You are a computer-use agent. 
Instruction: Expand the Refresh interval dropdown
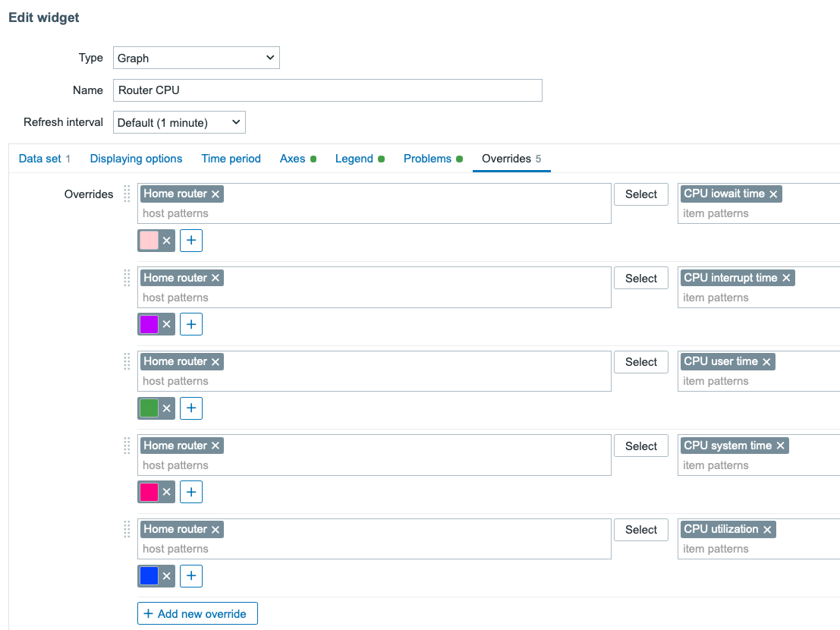179,122
